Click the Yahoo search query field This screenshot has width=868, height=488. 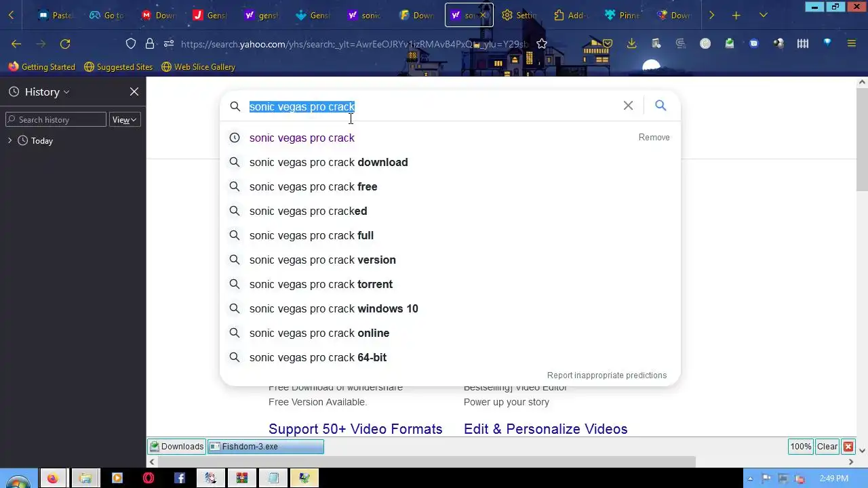click(x=431, y=106)
